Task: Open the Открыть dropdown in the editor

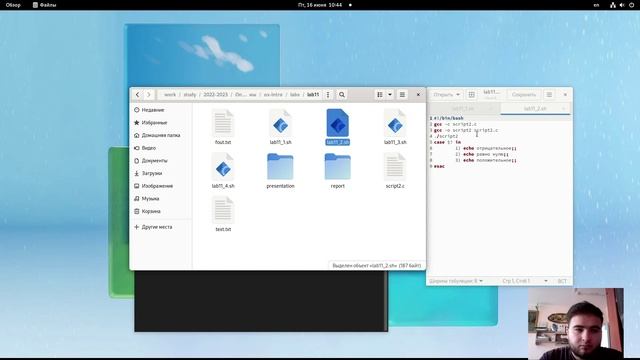Action: 446,95
